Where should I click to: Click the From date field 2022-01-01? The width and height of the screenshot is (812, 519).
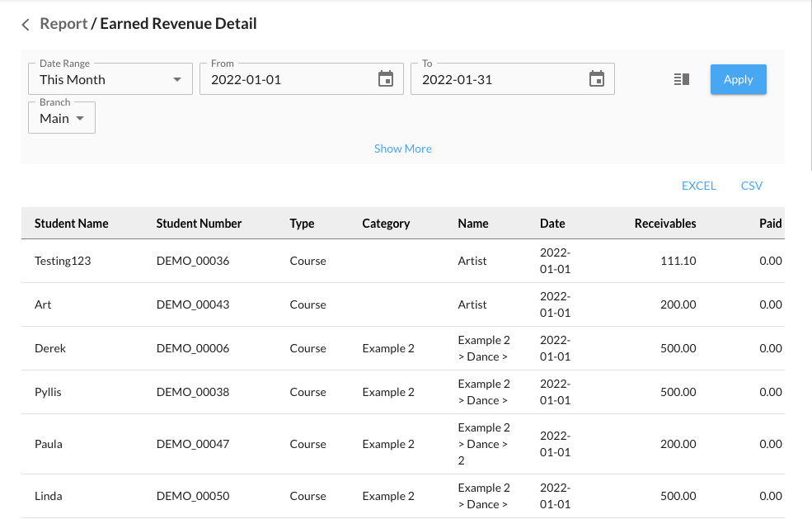click(289, 80)
